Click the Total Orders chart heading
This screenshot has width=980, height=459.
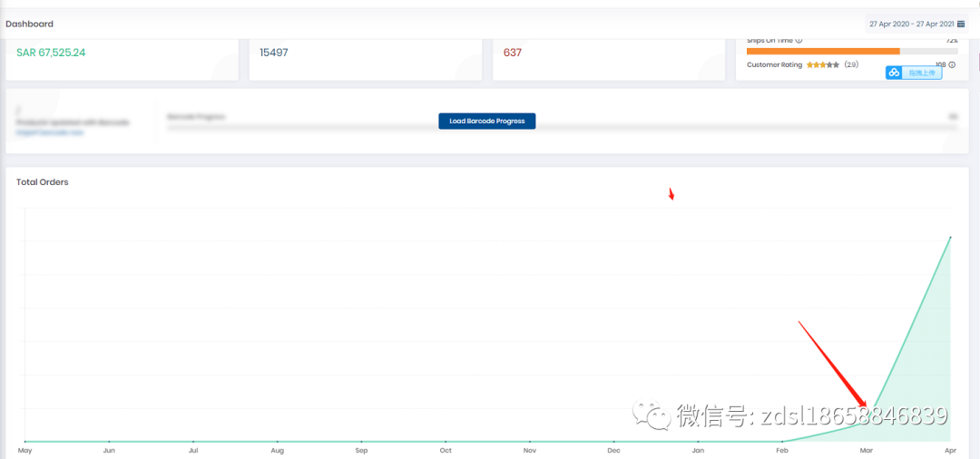coord(43,182)
